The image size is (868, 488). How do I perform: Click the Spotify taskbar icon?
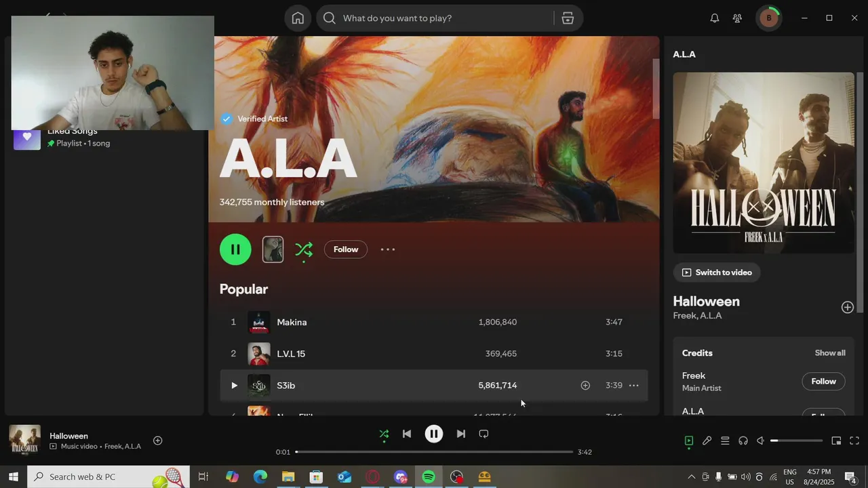coord(429,476)
